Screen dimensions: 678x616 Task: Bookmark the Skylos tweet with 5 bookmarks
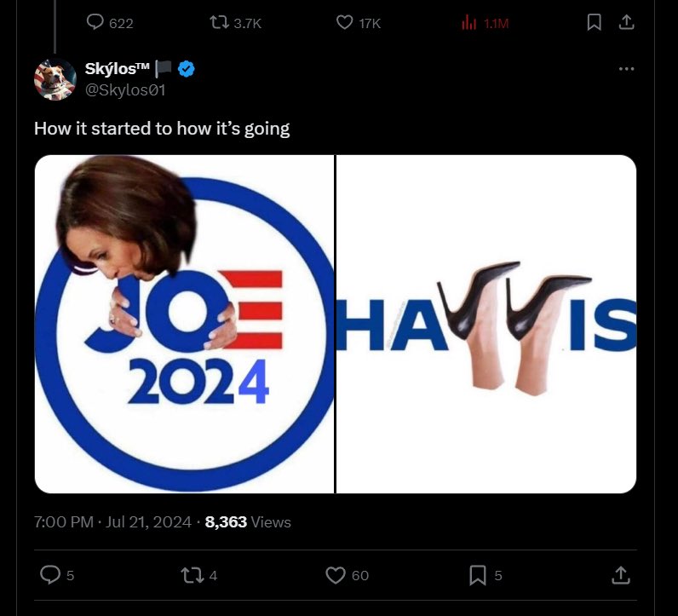[486, 575]
